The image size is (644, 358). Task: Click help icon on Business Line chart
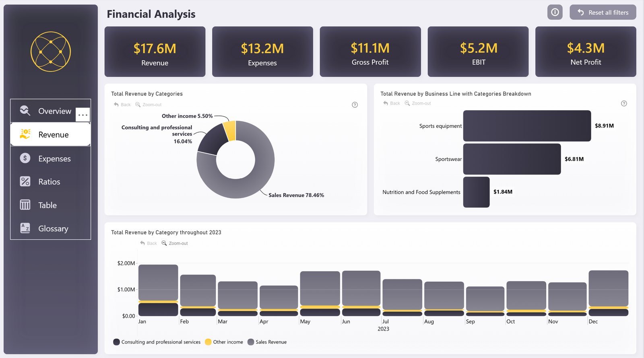coord(624,103)
